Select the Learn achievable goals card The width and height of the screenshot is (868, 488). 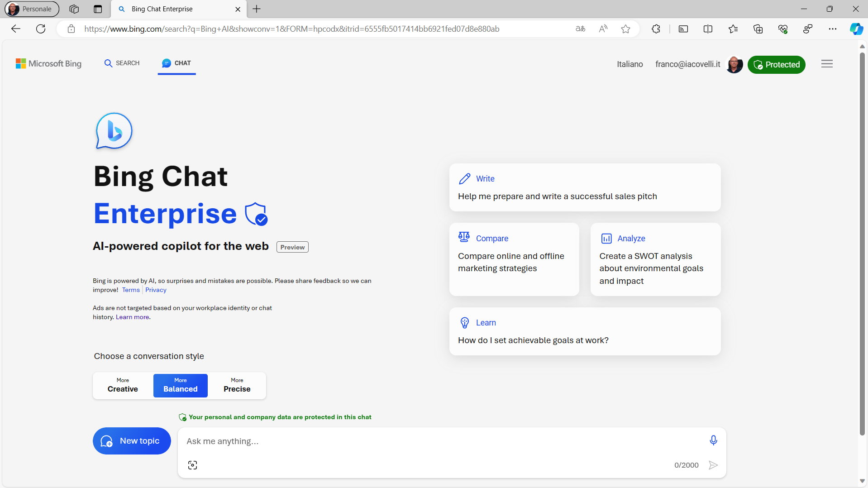(585, 331)
